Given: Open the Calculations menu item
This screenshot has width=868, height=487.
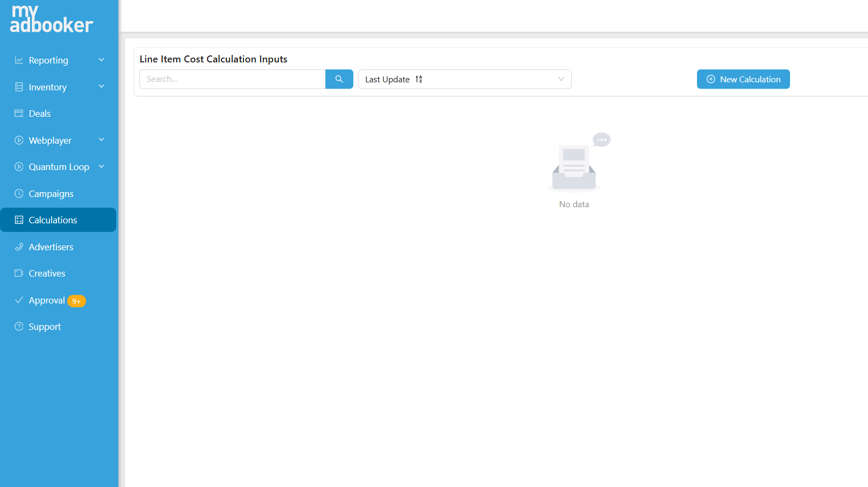Looking at the screenshot, I should point(53,220).
